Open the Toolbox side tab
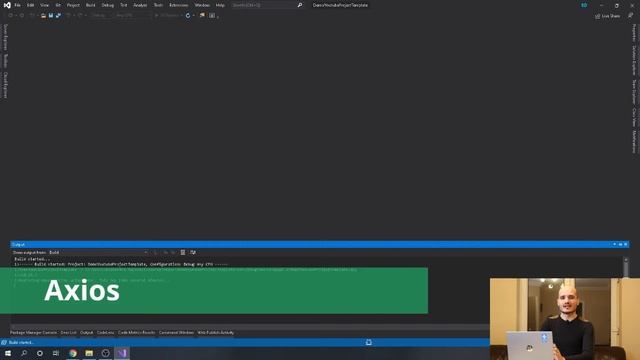 (x=5, y=61)
